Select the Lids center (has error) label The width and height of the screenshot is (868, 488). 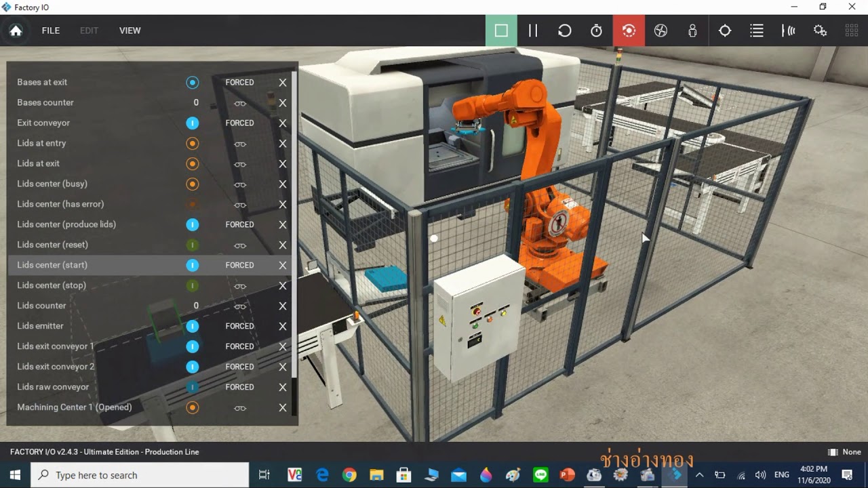click(x=60, y=204)
